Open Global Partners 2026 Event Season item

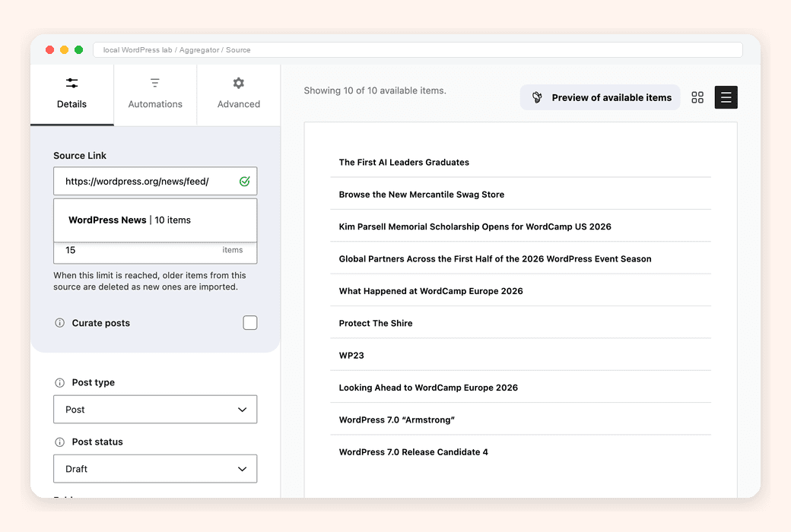click(520, 259)
